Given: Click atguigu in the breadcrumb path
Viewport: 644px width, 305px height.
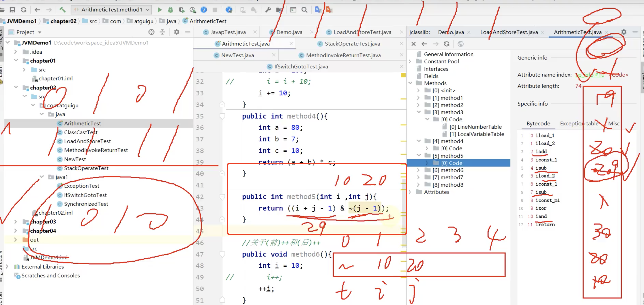Looking at the screenshot, I should 143,21.
